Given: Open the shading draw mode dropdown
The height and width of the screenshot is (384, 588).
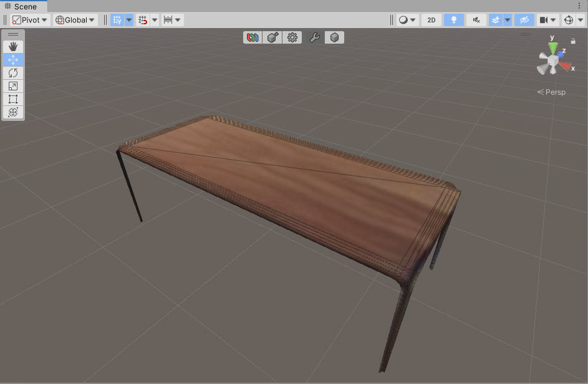Looking at the screenshot, I should point(407,20).
